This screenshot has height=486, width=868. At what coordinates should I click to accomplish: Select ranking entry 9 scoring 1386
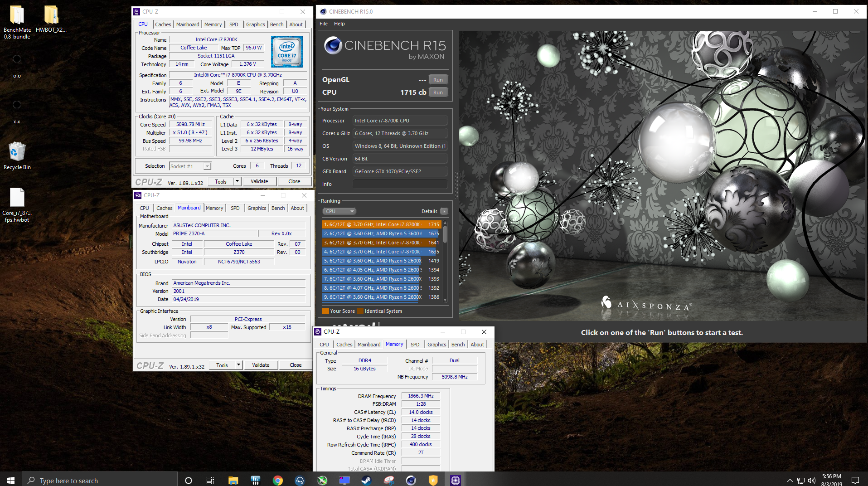382,297
